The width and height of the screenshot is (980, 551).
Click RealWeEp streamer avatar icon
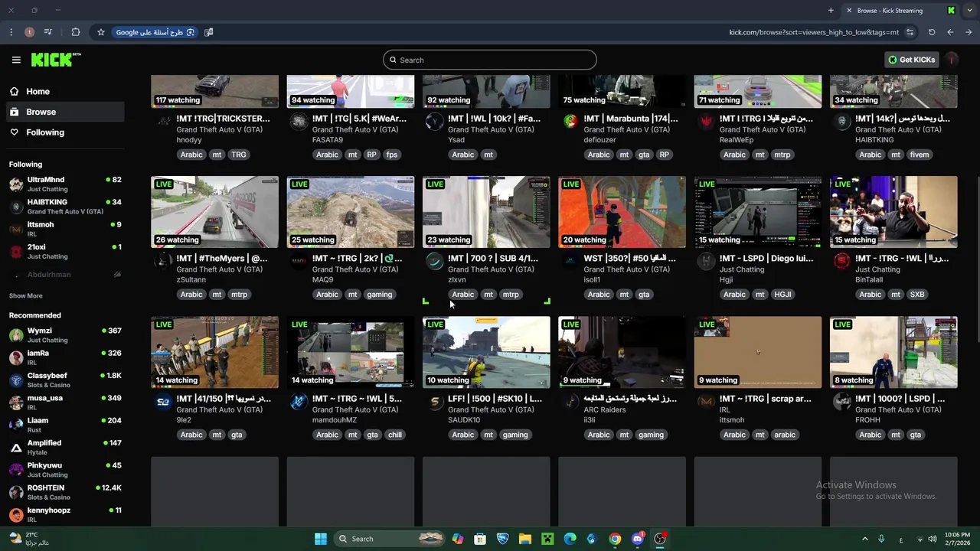click(706, 122)
